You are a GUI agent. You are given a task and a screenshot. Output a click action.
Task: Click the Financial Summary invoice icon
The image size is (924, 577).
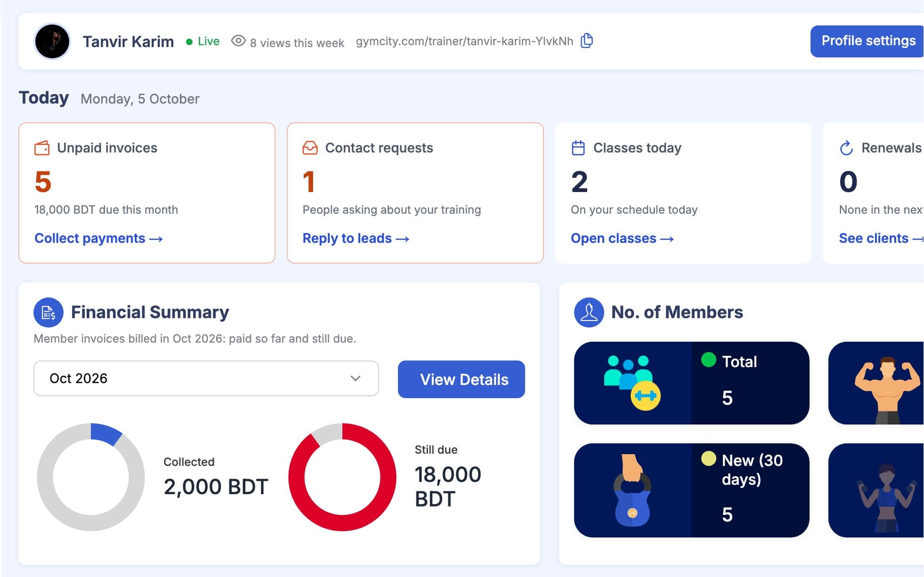(x=49, y=313)
